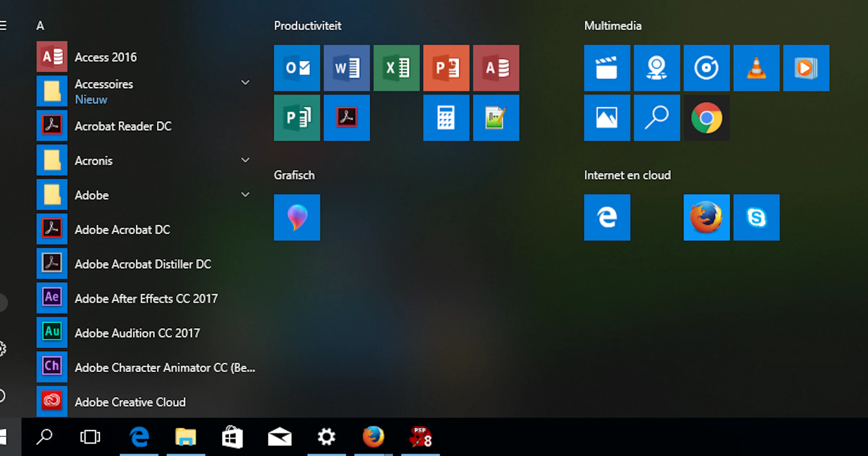The image size is (868, 456).
Task: Open the Outlook tile
Action: coord(297,68)
